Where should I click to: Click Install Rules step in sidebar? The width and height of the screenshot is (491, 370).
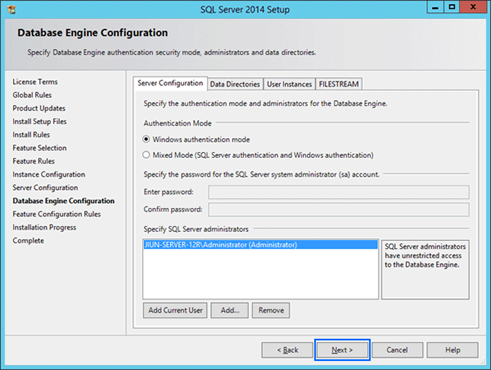click(31, 135)
